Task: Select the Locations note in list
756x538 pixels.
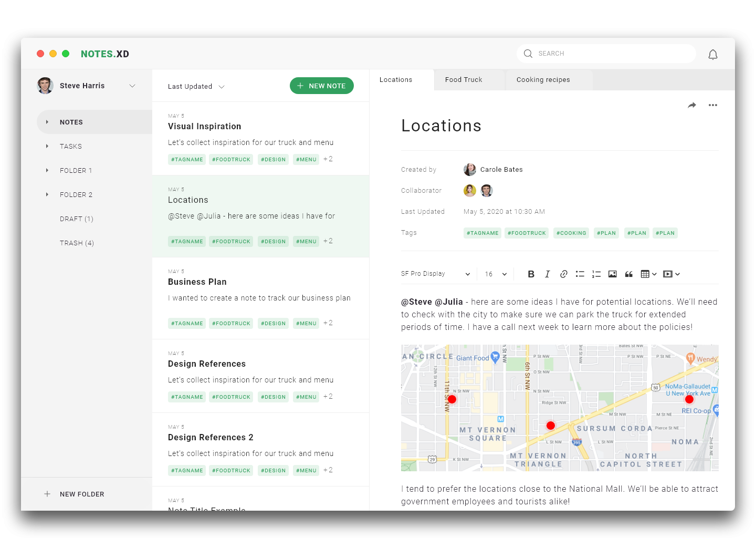Action: [x=260, y=216]
